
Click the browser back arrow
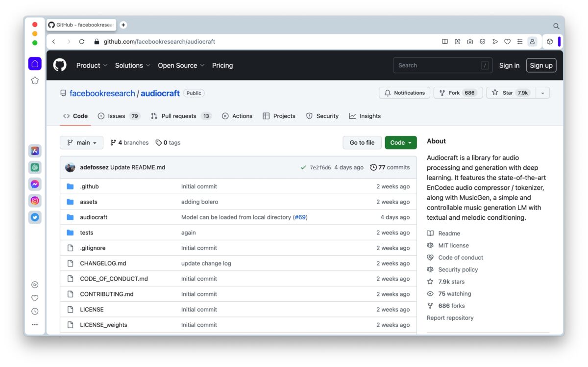[x=54, y=42]
